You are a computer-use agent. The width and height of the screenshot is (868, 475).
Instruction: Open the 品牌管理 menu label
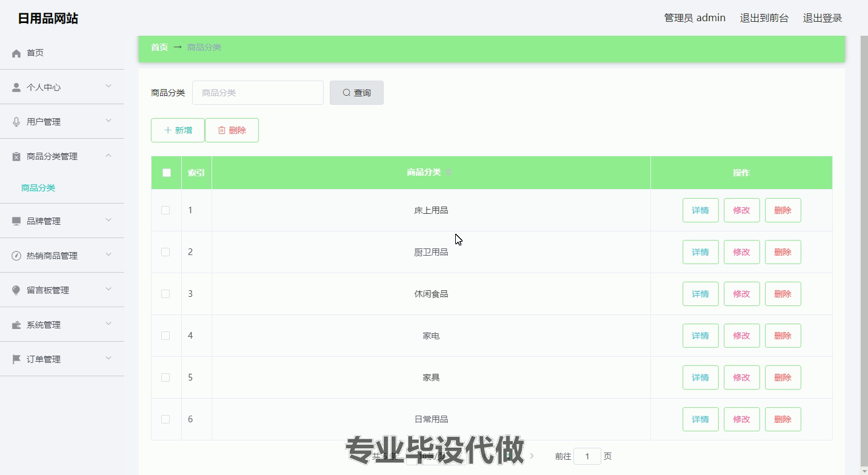[x=44, y=221]
